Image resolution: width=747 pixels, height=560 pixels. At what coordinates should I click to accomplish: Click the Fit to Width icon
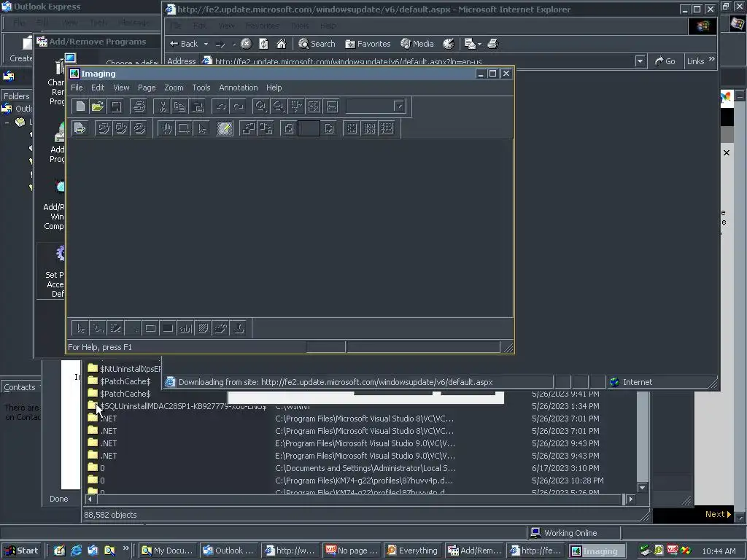coord(332,106)
